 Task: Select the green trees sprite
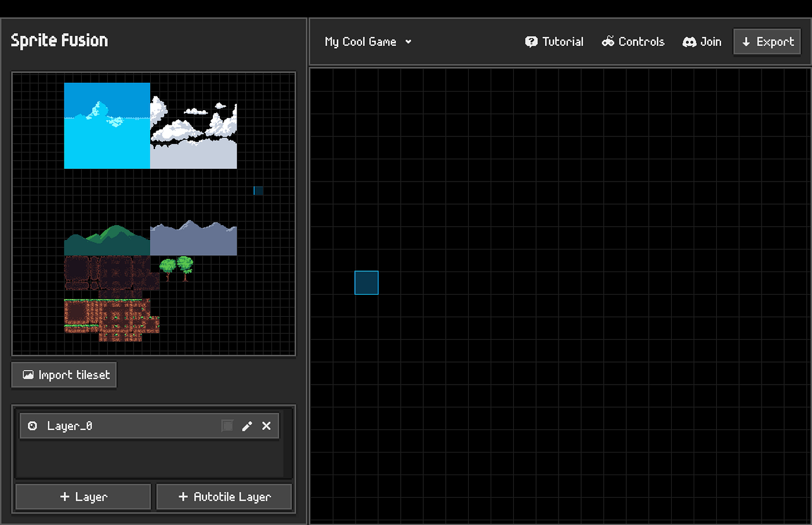tap(176, 269)
